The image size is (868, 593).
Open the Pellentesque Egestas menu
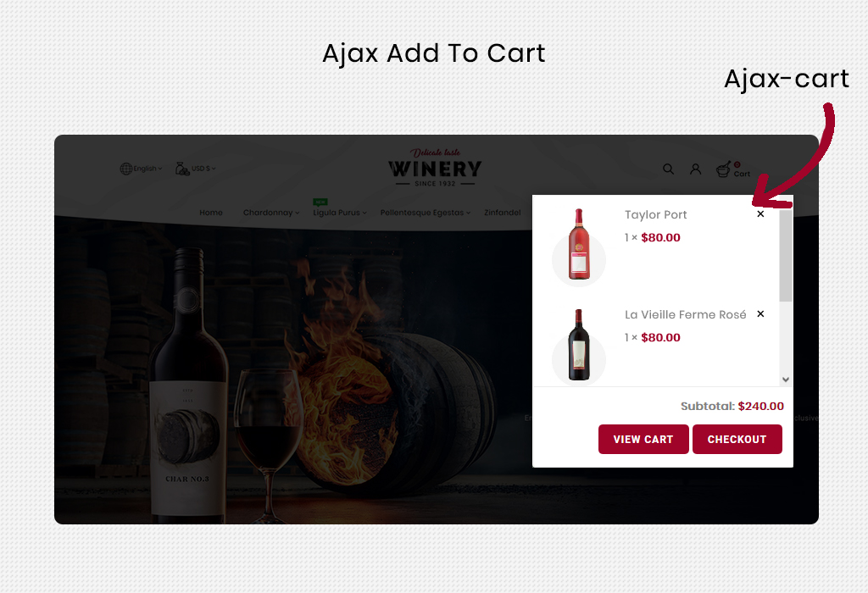coord(426,213)
